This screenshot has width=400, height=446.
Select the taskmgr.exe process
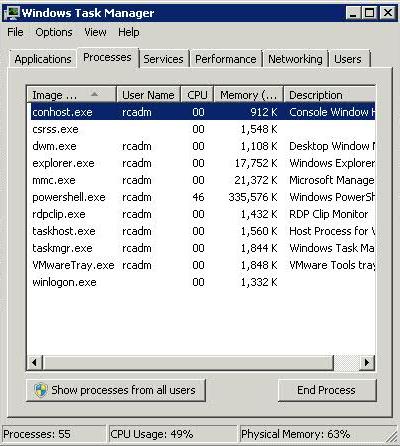[201, 248]
